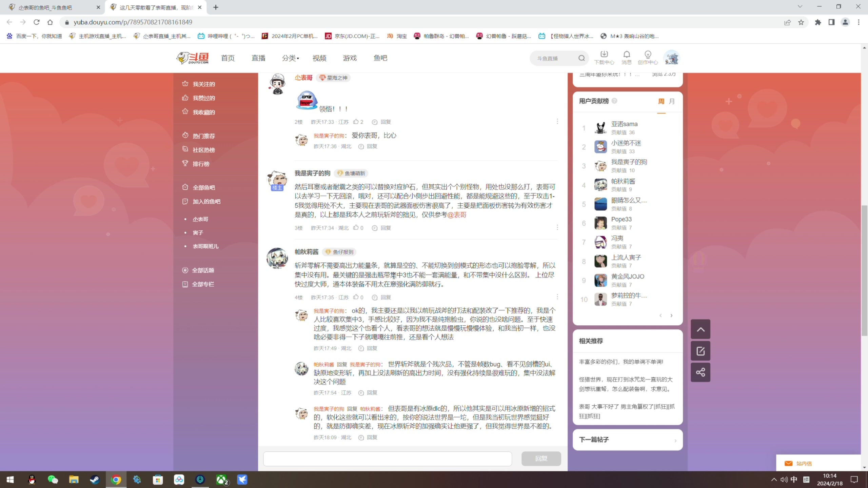
Task: Launch Steam from the Windows taskbar
Action: click(x=95, y=479)
